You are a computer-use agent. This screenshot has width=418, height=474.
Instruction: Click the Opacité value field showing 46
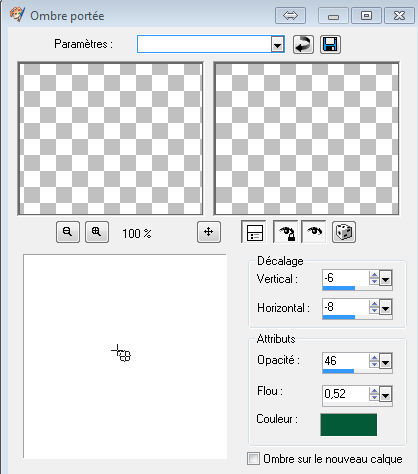point(346,361)
